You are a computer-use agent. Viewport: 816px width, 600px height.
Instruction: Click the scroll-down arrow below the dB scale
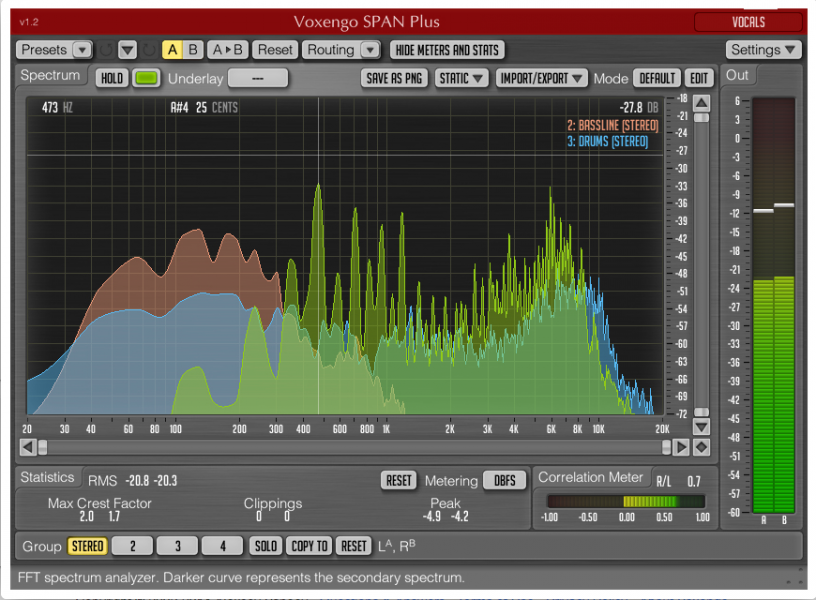[702, 428]
